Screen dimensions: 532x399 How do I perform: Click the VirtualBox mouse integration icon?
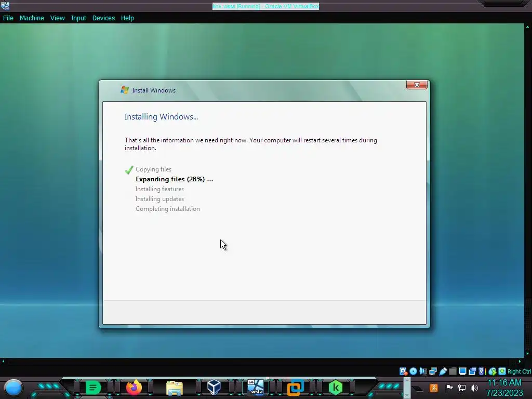point(493,371)
